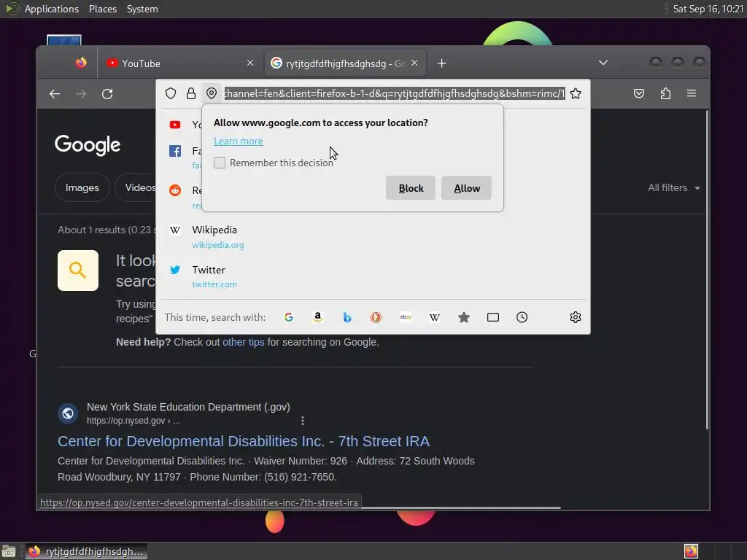Select the Reddit suggestion icon in the dropdown
This screenshot has height=560, width=747.
(175, 190)
